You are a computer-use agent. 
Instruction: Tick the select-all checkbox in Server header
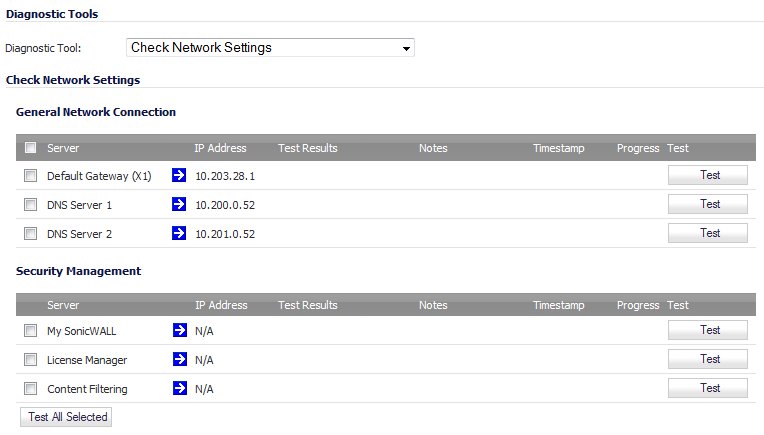pyautogui.click(x=30, y=147)
